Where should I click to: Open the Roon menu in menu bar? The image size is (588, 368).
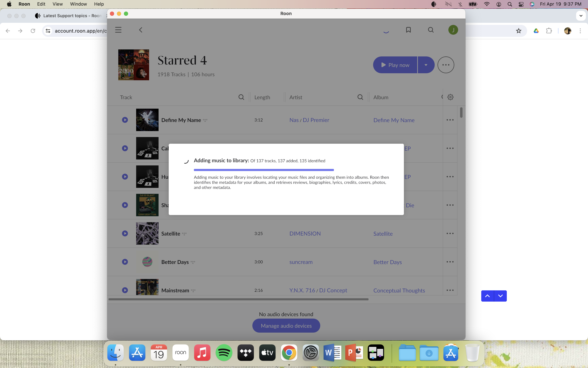(x=24, y=4)
